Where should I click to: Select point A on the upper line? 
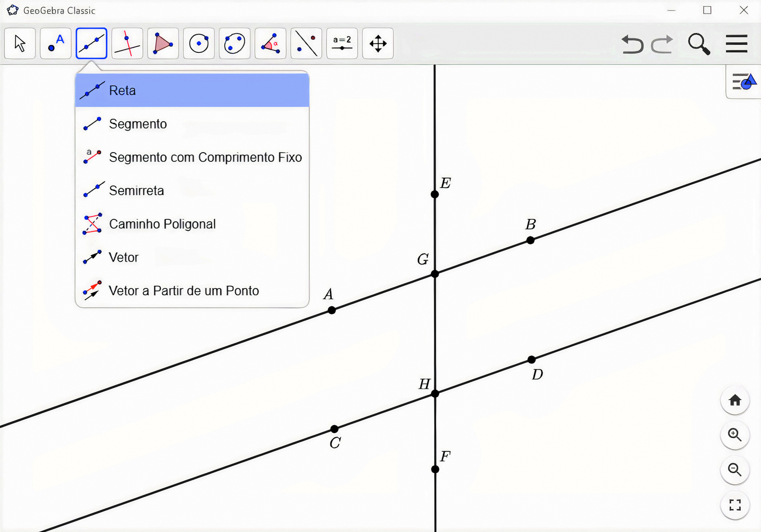[332, 311]
